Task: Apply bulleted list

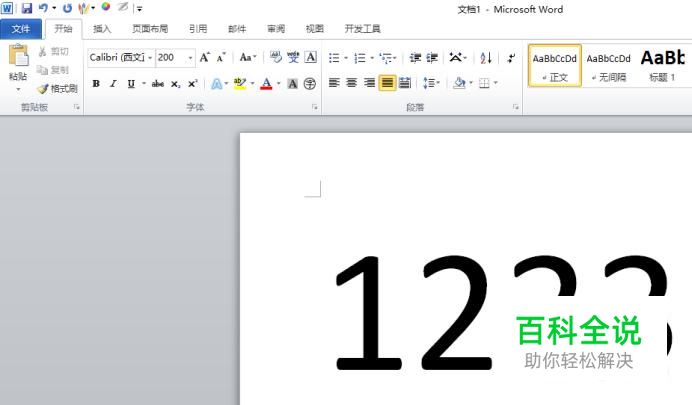Action: [334, 58]
